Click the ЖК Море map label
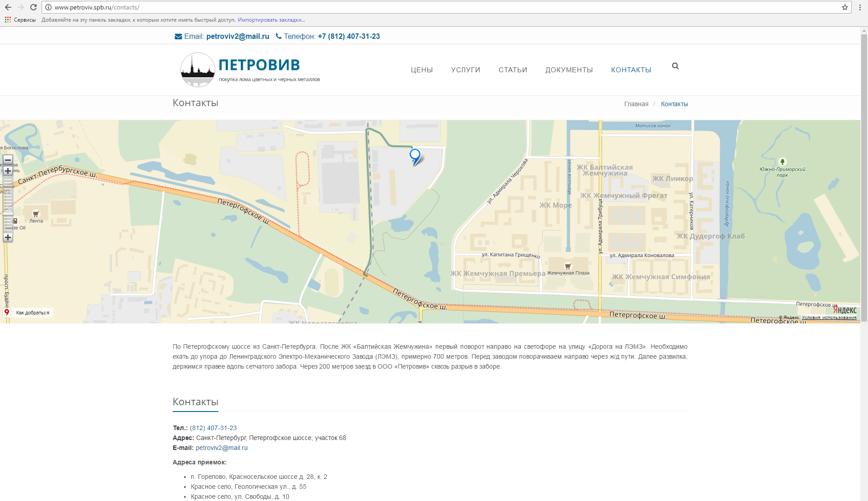Viewport: 868px width, 501px height. point(556,206)
